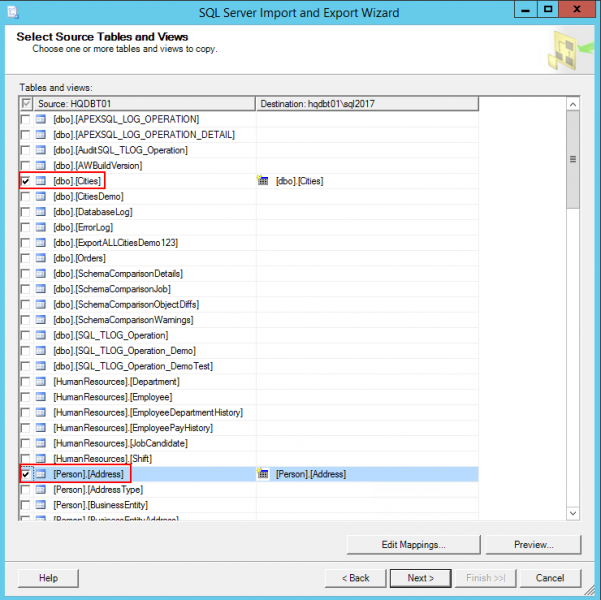Image resolution: width=601 pixels, height=600 pixels.
Task: Select the [HumanResources].[Department] row text
Action: point(117,381)
